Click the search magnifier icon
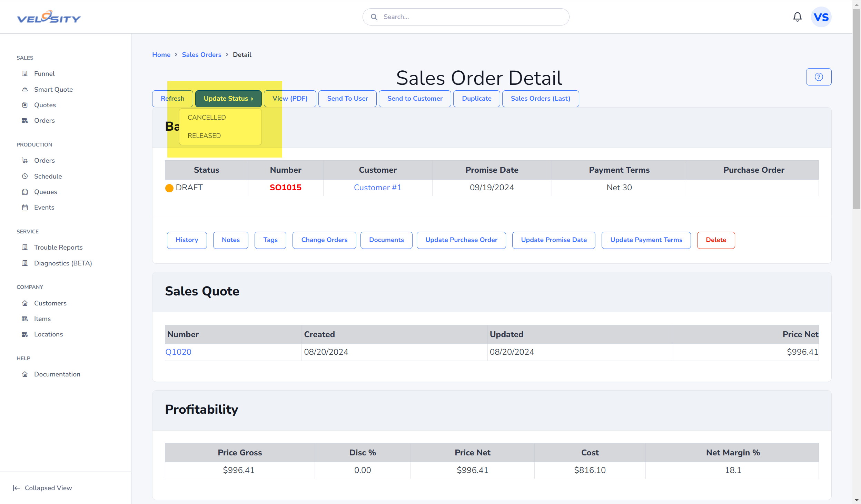Image resolution: width=861 pixels, height=504 pixels. 374,17
